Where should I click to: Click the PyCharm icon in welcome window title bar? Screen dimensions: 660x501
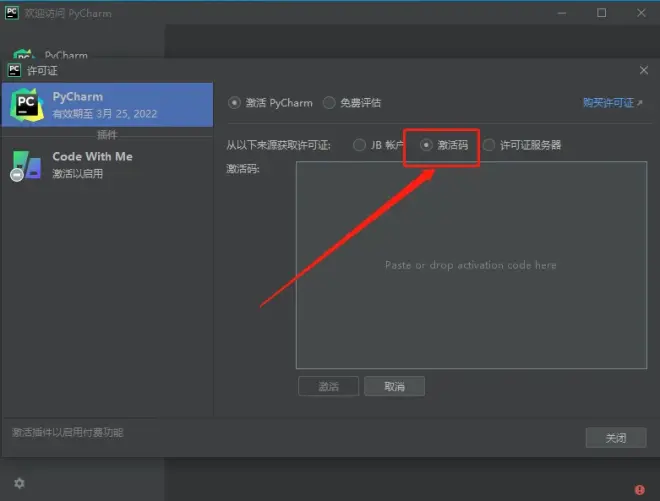(12, 13)
